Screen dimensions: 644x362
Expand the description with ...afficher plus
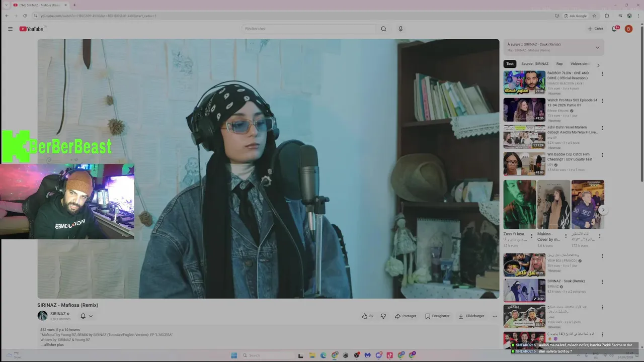(x=52, y=344)
